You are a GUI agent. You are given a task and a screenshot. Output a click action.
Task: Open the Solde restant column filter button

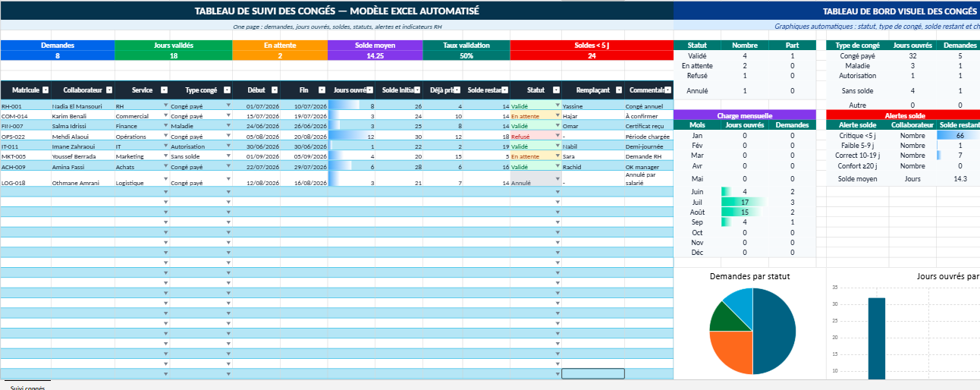coord(505,90)
